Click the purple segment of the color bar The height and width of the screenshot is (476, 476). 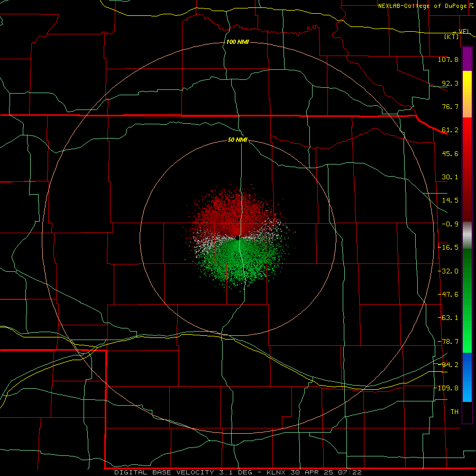point(467,59)
